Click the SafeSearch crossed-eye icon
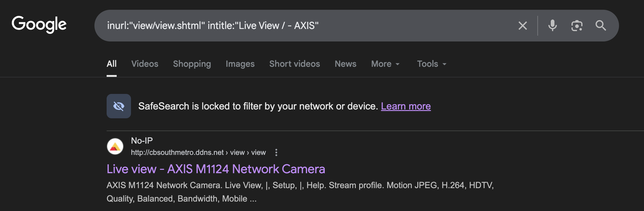644x211 pixels. [119, 106]
